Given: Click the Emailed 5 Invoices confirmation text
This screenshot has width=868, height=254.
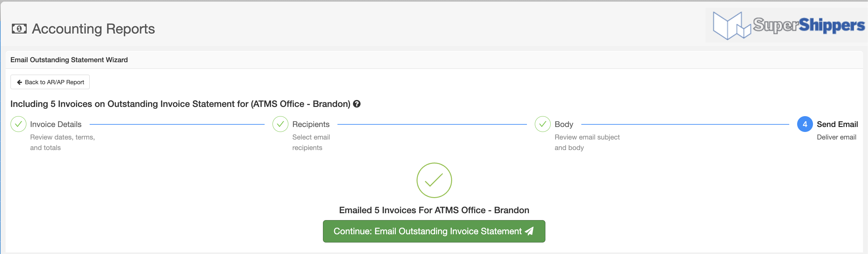Looking at the screenshot, I should [434, 210].
